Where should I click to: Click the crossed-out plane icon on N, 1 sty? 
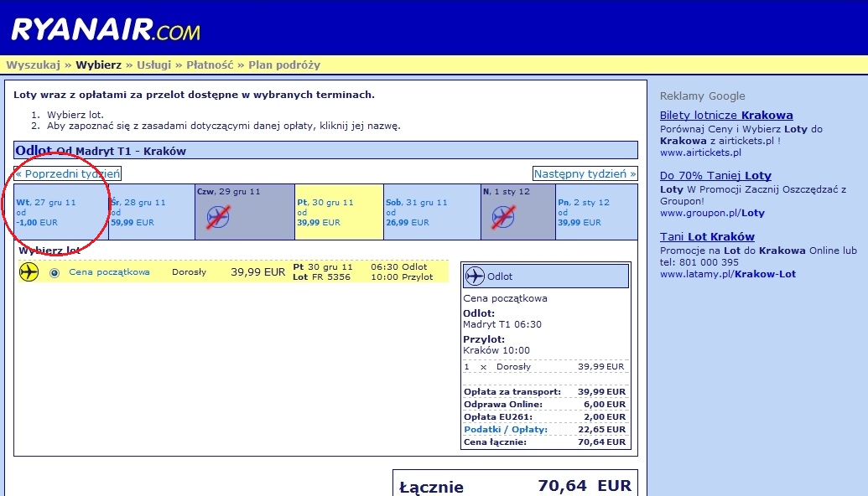click(x=503, y=217)
